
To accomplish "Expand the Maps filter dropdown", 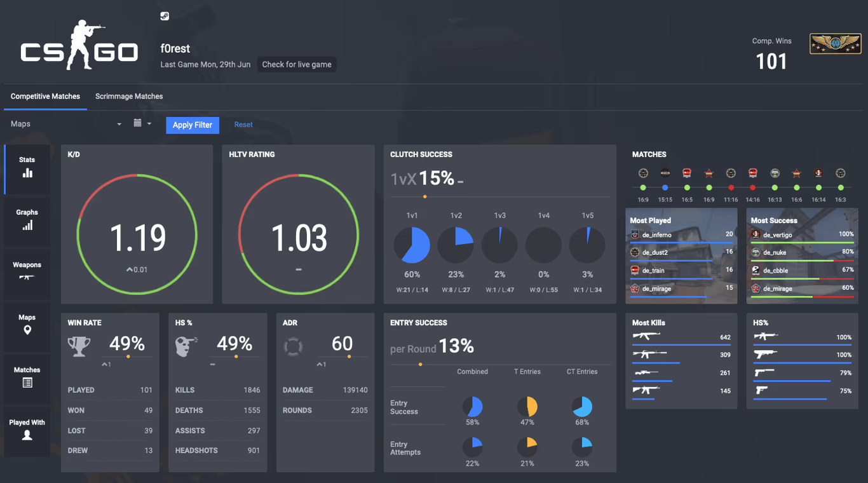I will [x=66, y=124].
